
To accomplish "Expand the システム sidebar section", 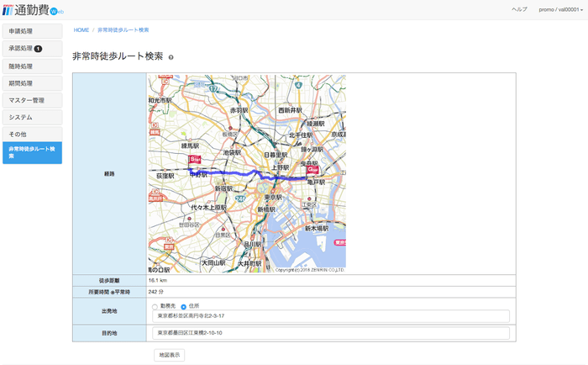I will point(32,117).
